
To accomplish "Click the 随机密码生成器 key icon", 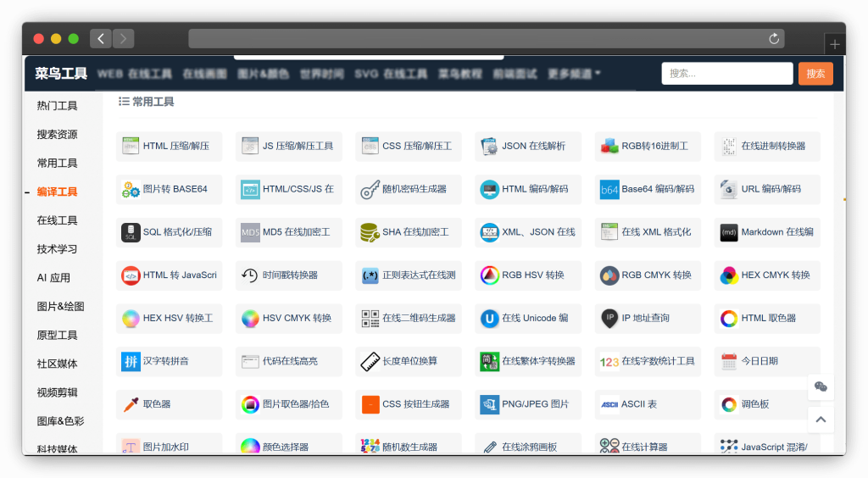I will (370, 189).
